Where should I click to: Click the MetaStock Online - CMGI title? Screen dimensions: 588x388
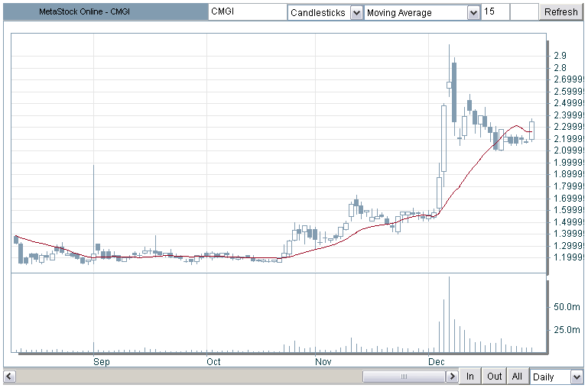84,11
